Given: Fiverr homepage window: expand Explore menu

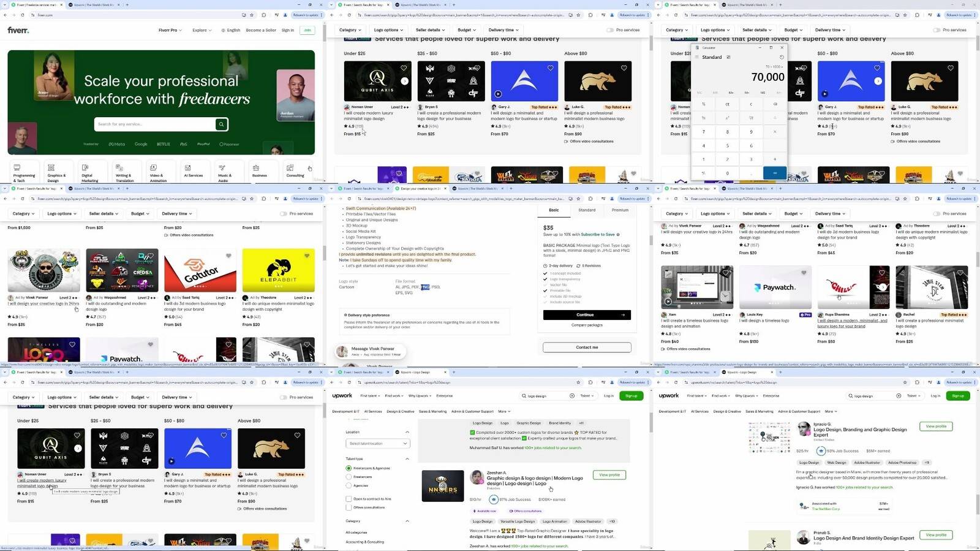Looking at the screenshot, I should pyautogui.click(x=202, y=30).
